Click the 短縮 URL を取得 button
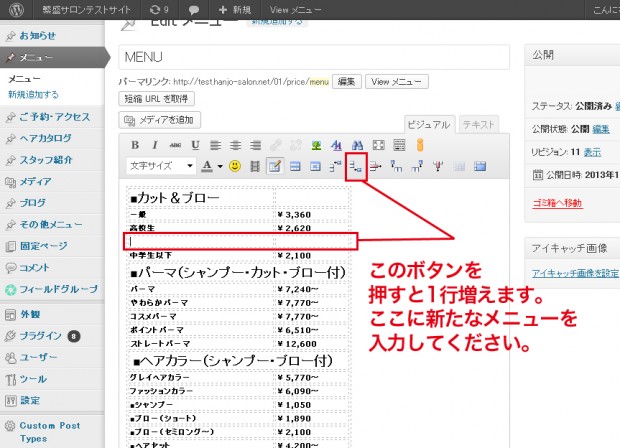This screenshot has height=448, width=620. 156,98
